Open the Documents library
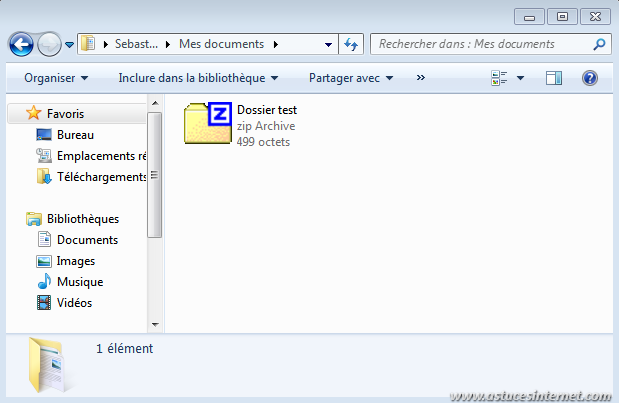The width and height of the screenshot is (619, 403). tap(87, 240)
